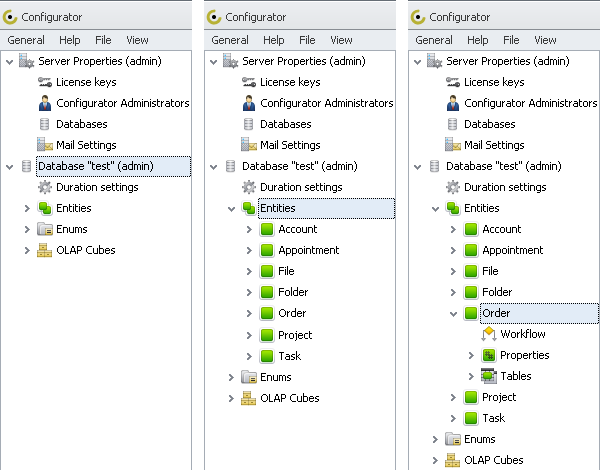Expand Properties node under Order
Viewport: 600px width, 470px height.
(471, 355)
